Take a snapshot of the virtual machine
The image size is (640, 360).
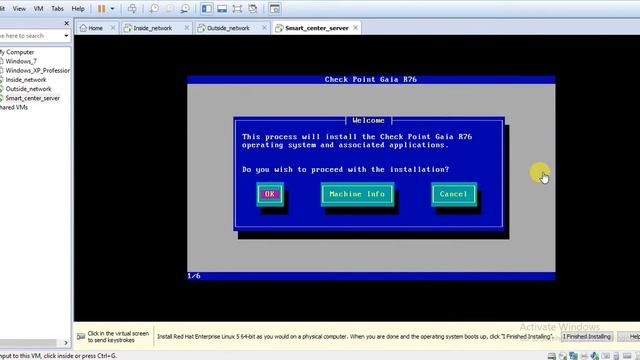coord(154,9)
